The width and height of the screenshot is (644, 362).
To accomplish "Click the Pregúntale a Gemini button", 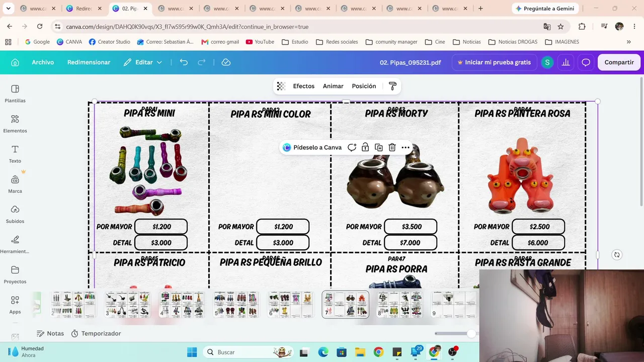I will [x=545, y=9].
